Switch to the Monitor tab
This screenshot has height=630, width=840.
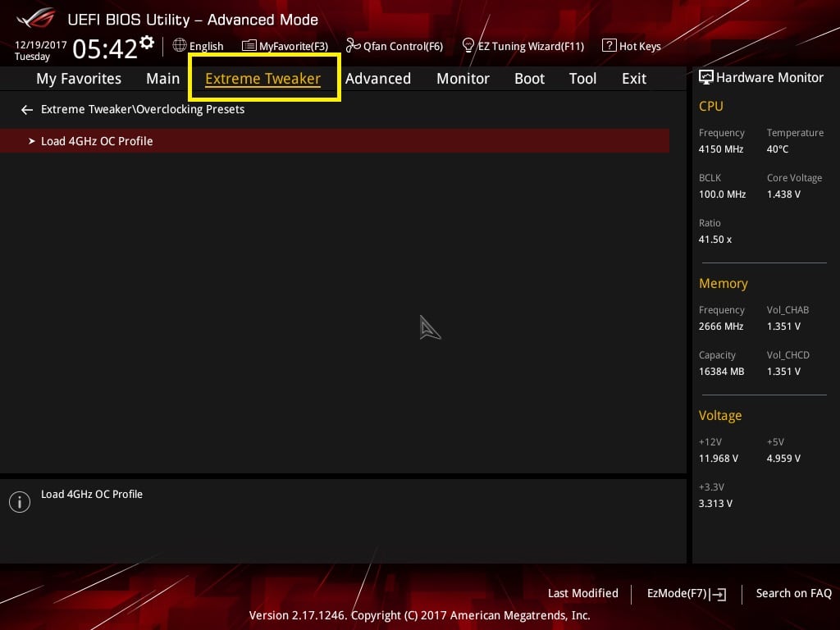pyautogui.click(x=463, y=79)
